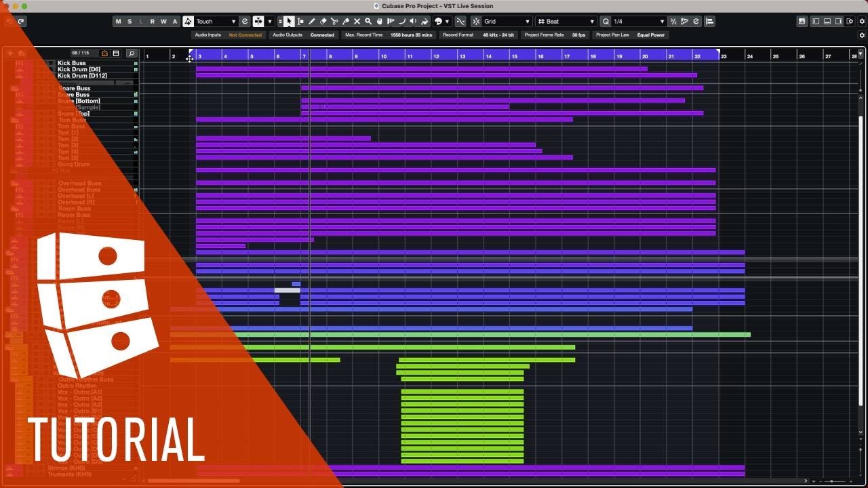Select the Split scissors tool
The height and width of the screenshot is (488, 868).
(335, 22)
